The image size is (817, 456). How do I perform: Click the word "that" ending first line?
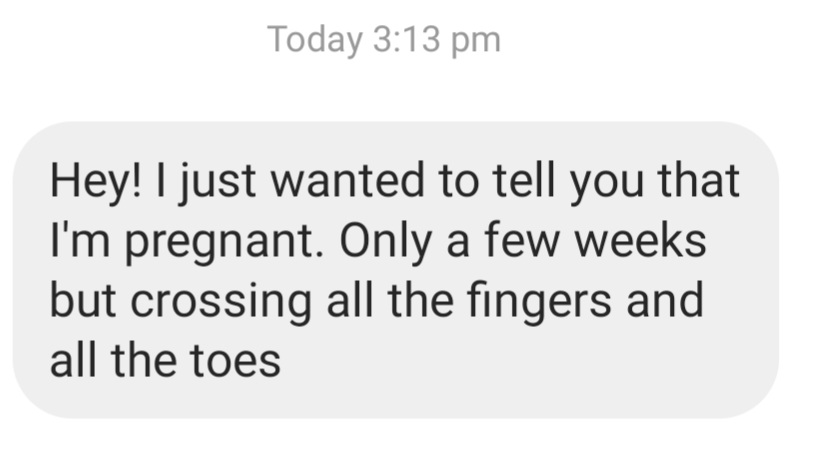pyautogui.click(x=698, y=181)
